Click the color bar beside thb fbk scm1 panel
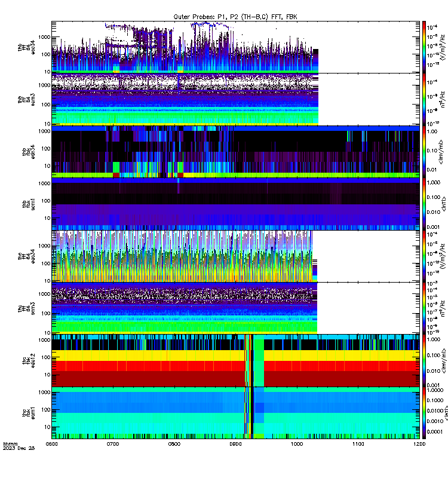448x478 pixels. 424,204
